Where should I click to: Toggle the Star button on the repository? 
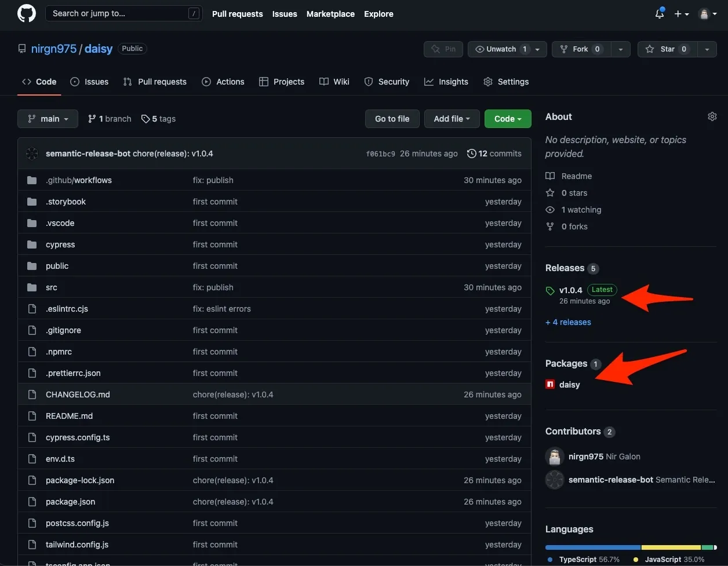point(667,49)
